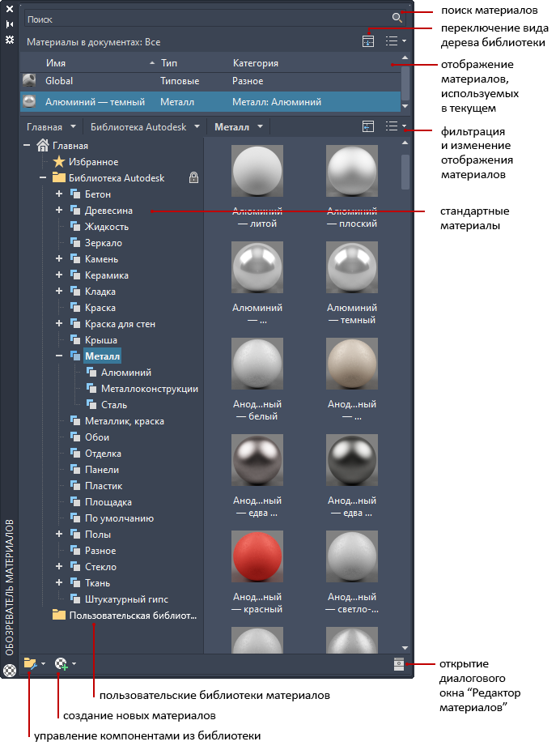Expand the Древесина category
Screen dimensions: 560x750
pos(59,210)
